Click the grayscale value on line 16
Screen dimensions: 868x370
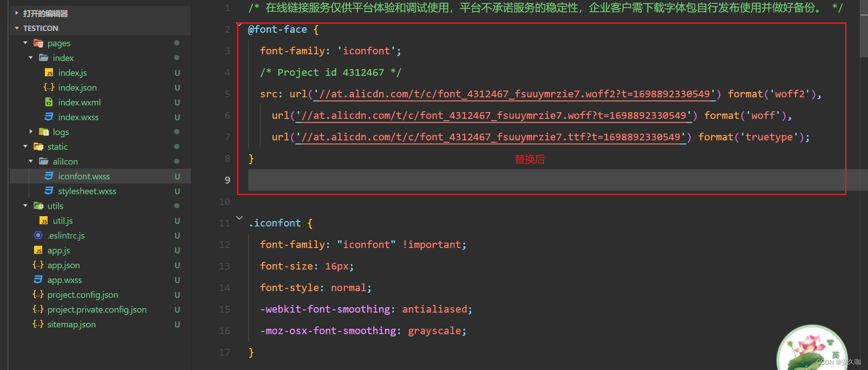434,331
